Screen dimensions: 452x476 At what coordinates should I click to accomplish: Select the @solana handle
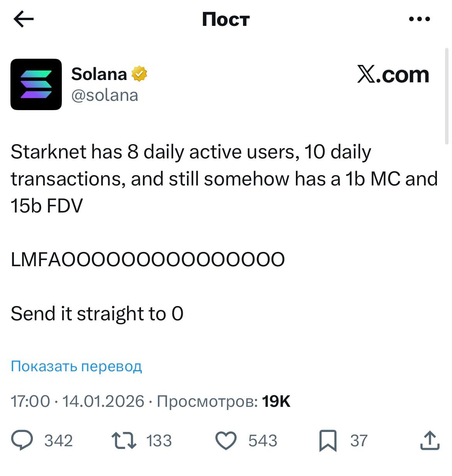pos(105,95)
